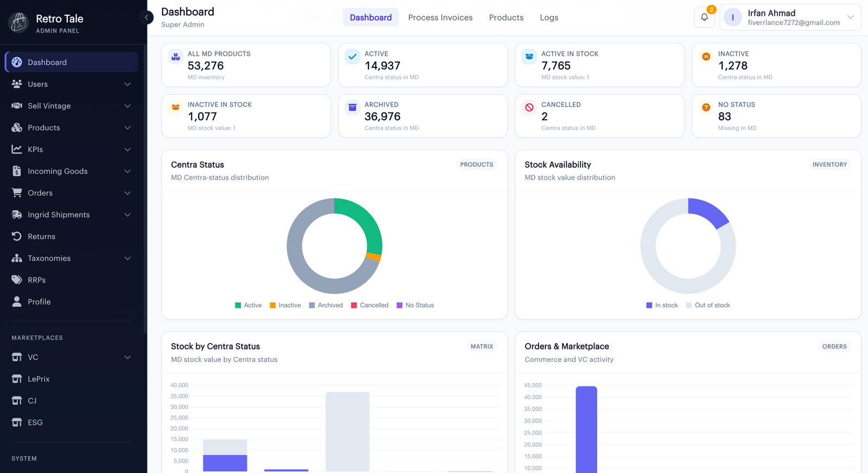Click the Taxonomies sitemap icon

tap(17, 258)
